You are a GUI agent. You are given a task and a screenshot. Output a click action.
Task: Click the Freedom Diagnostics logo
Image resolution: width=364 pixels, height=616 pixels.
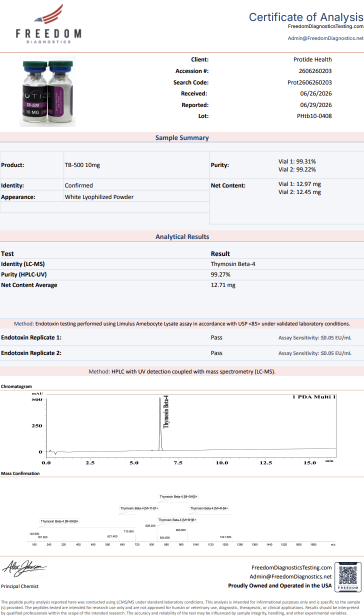coord(48,24)
